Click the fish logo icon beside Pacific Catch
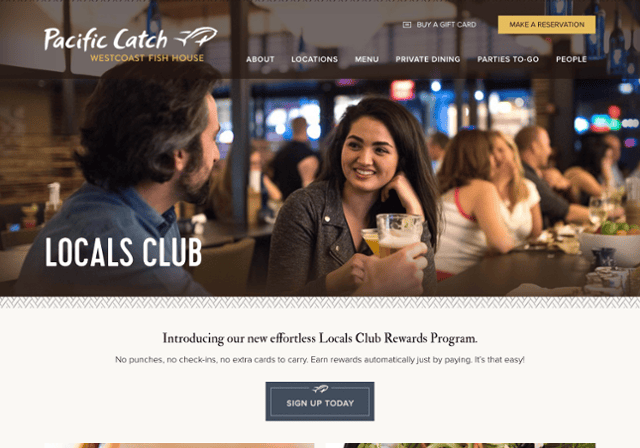 (x=196, y=37)
